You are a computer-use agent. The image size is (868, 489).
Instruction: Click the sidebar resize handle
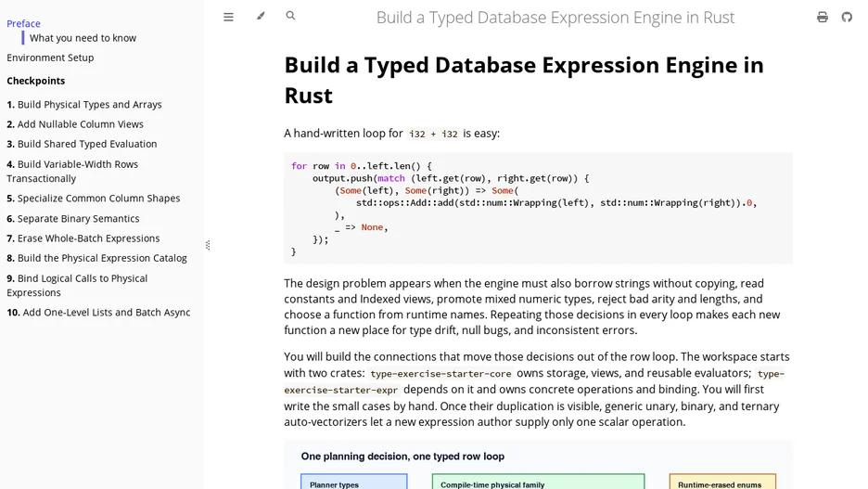pyautogui.click(x=208, y=245)
